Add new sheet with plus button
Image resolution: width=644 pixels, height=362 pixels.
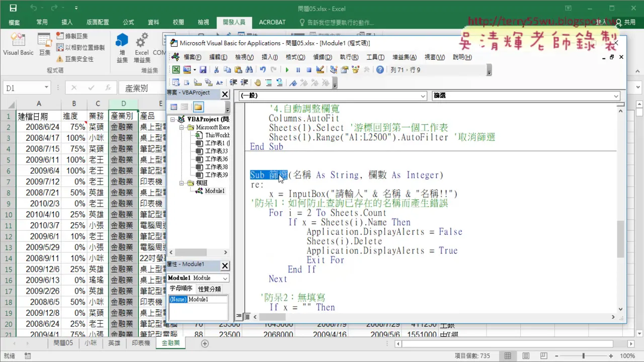click(204, 343)
